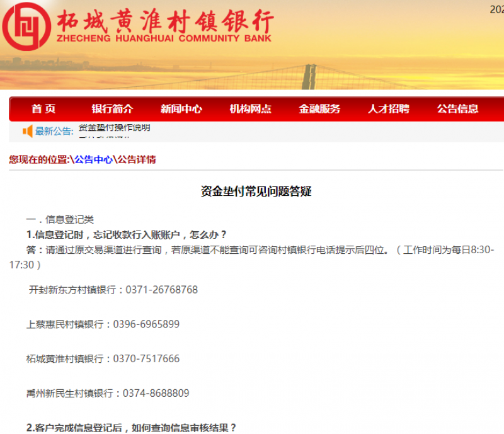
Task: Open the 首页 home menu item
Action: [x=43, y=109]
